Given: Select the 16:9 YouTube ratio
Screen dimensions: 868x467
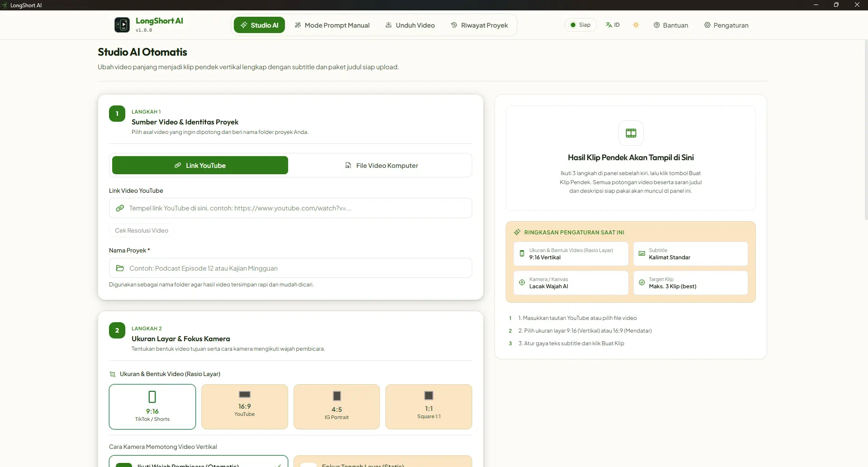Looking at the screenshot, I should click(245, 407).
